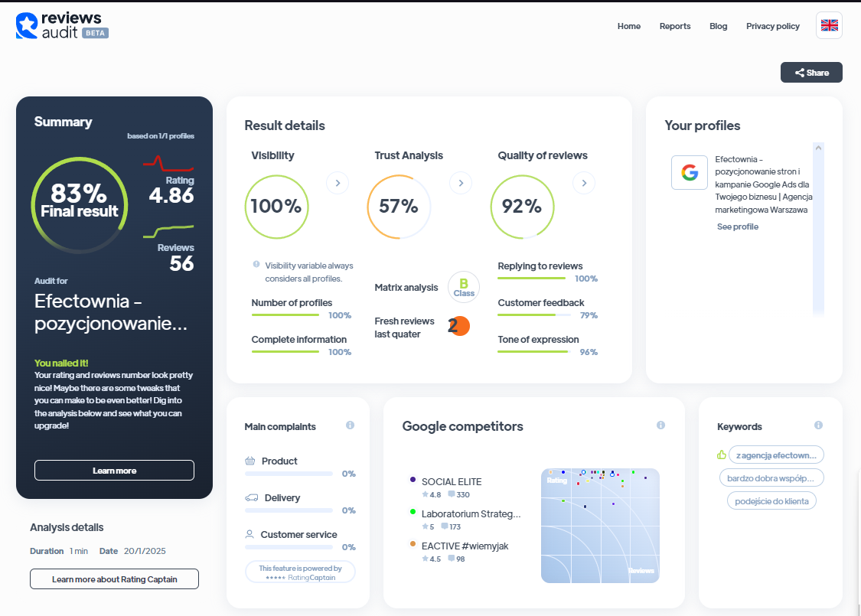Open the Blog menu item
The image size is (861, 616).
click(718, 26)
